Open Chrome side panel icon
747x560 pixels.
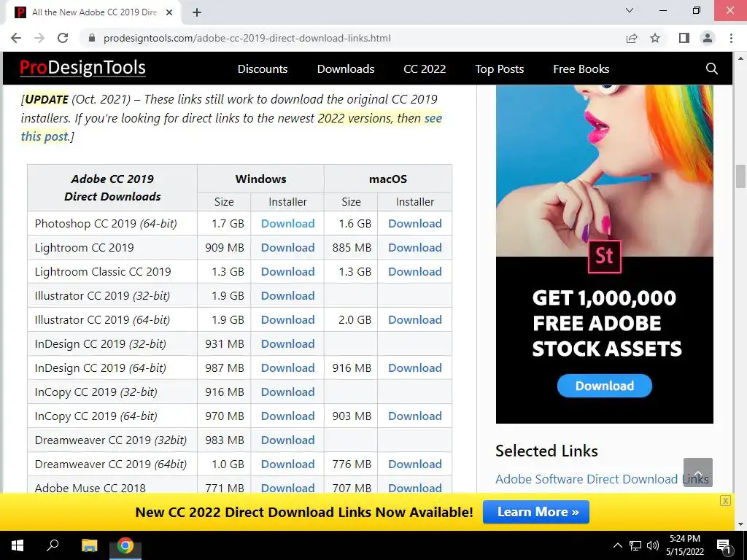[x=684, y=38]
